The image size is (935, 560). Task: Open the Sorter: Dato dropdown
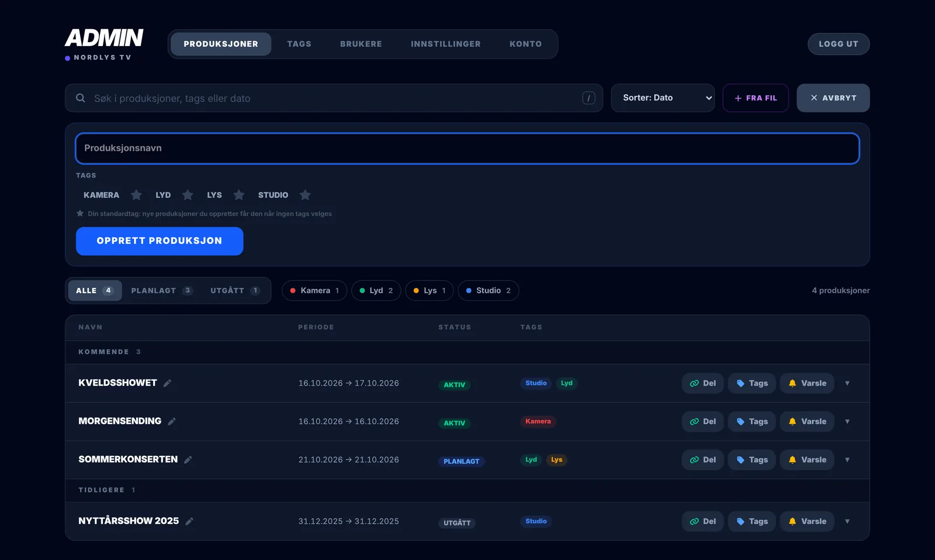(x=663, y=98)
